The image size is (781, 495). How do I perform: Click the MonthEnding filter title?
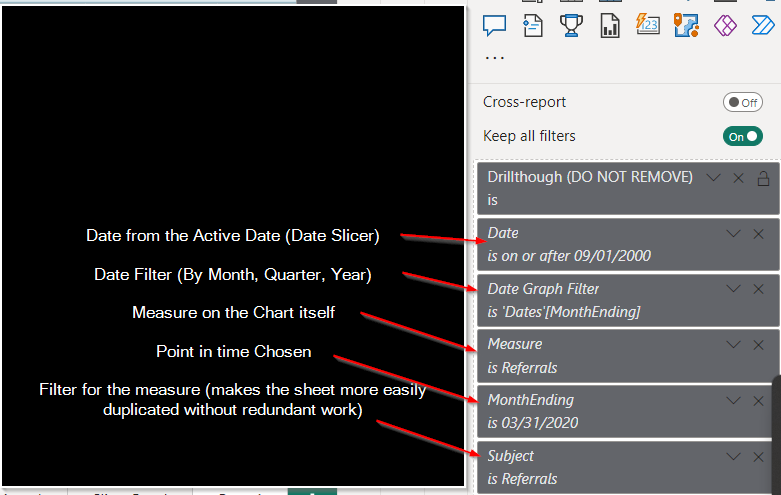pyautogui.click(x=530, y=400)
